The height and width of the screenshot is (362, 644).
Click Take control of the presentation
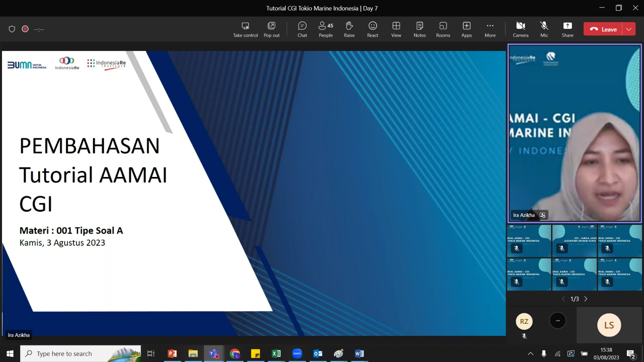point(245,29)
